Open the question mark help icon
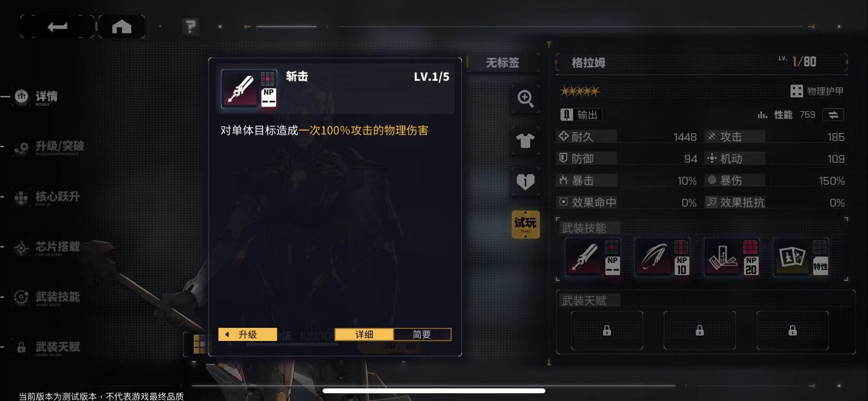The width and height of the screenshot is (868, 401). pyautogui.click(x=190, y=27)
